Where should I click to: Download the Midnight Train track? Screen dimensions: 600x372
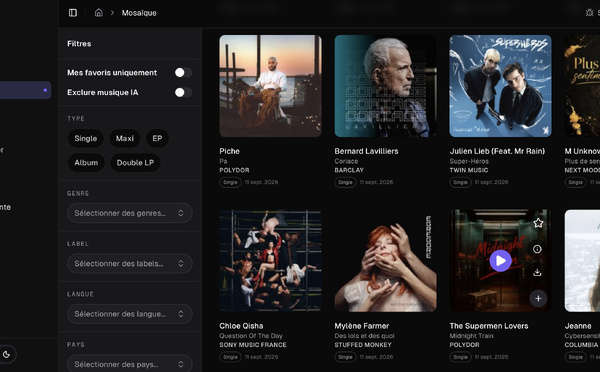[537, 272]
